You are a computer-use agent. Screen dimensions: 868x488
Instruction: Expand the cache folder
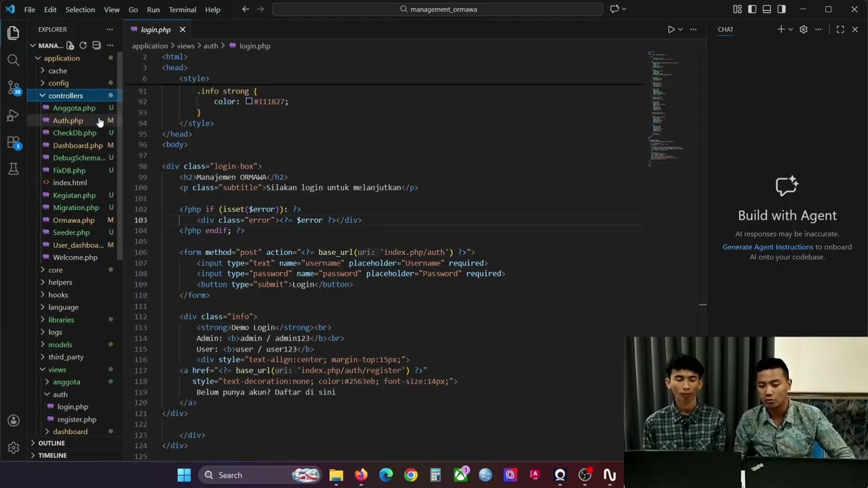click(75, 70)
